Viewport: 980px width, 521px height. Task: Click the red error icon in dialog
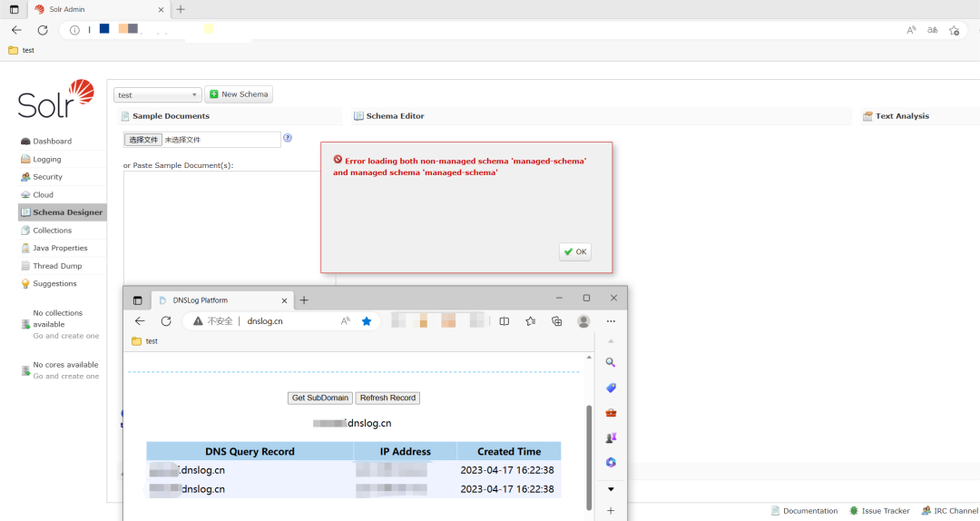coord(338,160)
